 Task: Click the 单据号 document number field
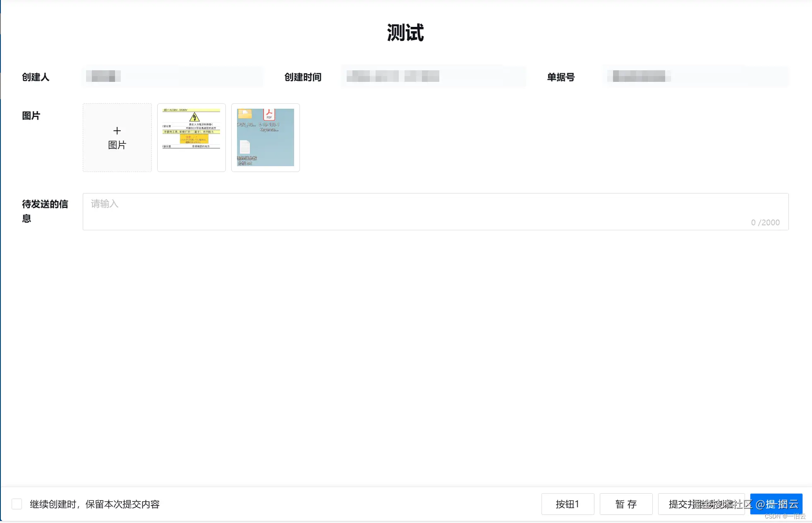(696, 76)
